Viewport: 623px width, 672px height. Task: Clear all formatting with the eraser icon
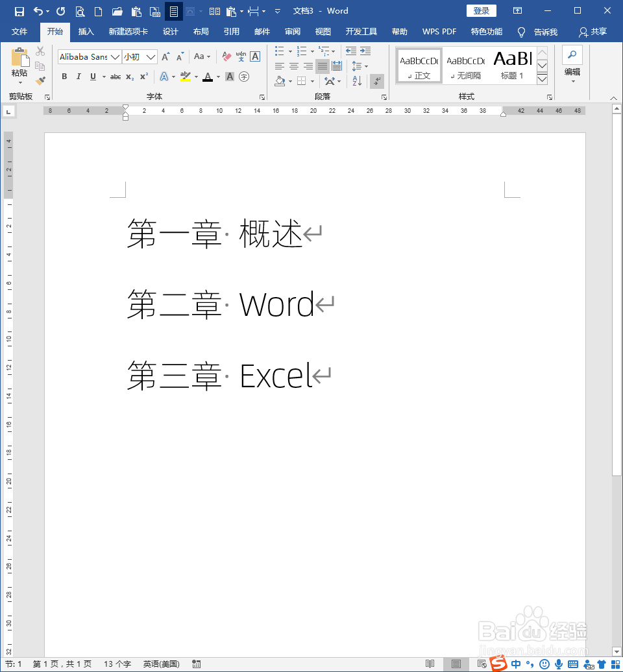[227, 56]
